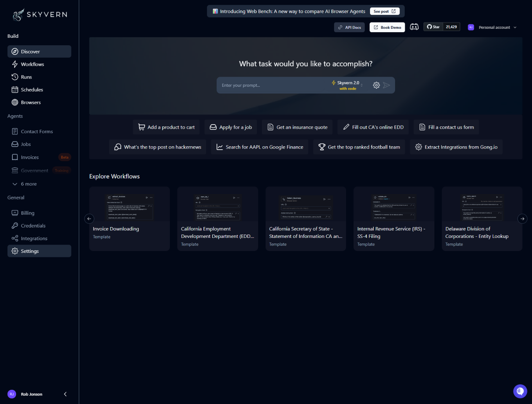Image resolution: width=532 pixels, height=404 pixels.
Task: Click the Credentials key icon
Action: pyautogui.click(x=15, y=226)
